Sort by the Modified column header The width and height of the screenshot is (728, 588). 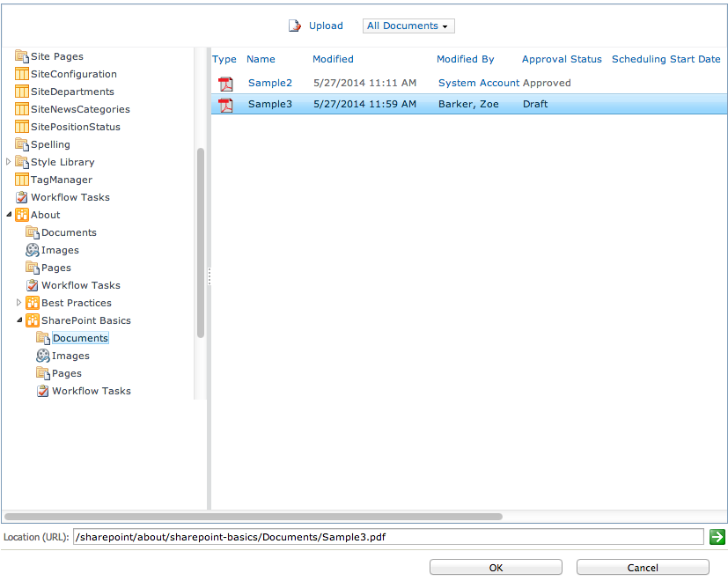[x=333, y=59]
